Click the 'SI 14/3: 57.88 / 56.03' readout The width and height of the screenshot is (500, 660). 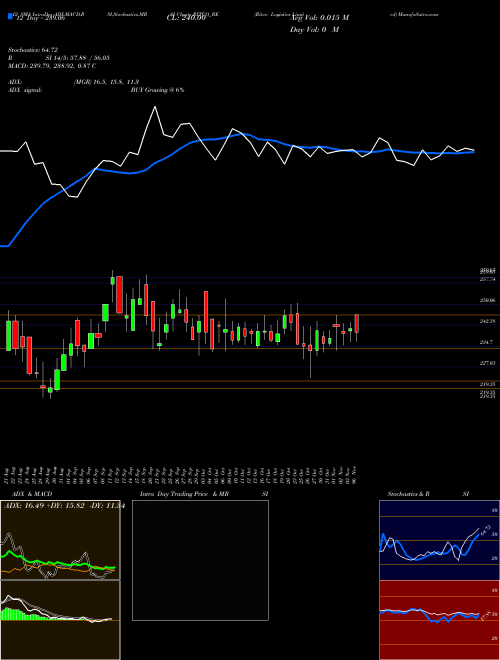78,58
